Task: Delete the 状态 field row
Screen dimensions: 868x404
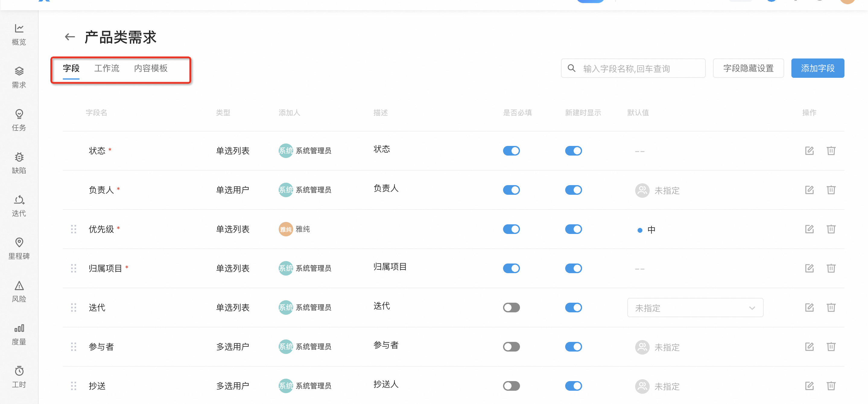Action: [831, 151]
